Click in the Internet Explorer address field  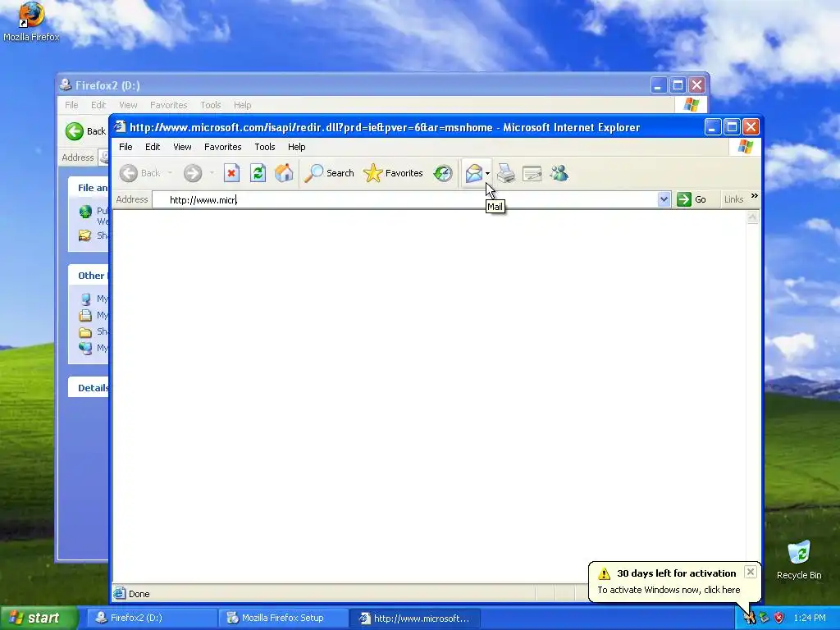click(404, 199)
